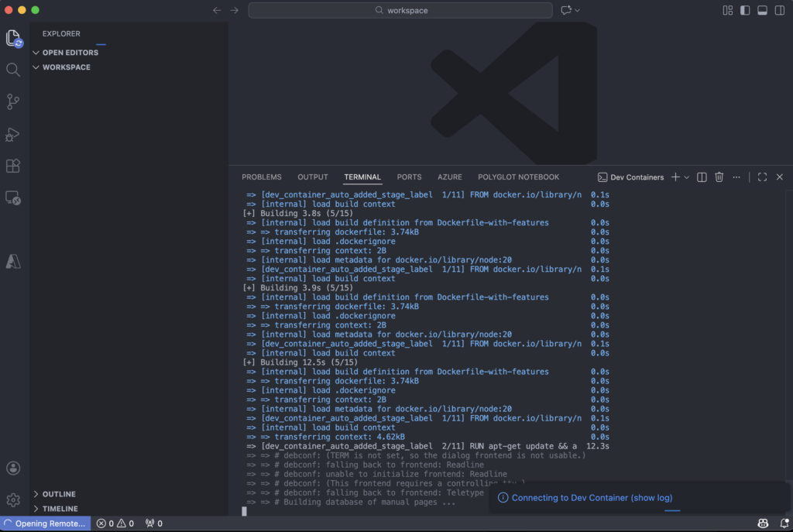
Task: Open the Extensions view
Action: 13,166
